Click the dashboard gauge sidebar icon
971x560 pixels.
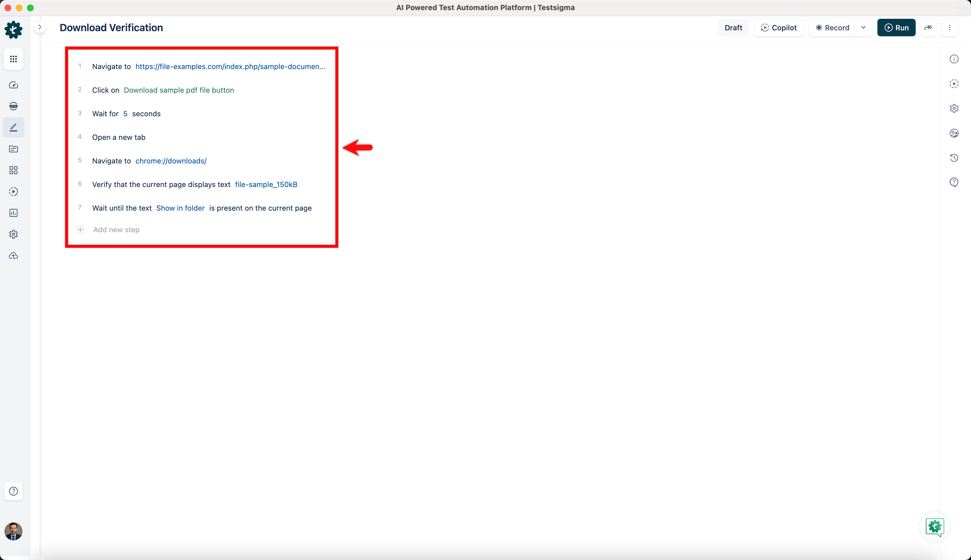tap(13, 85)
